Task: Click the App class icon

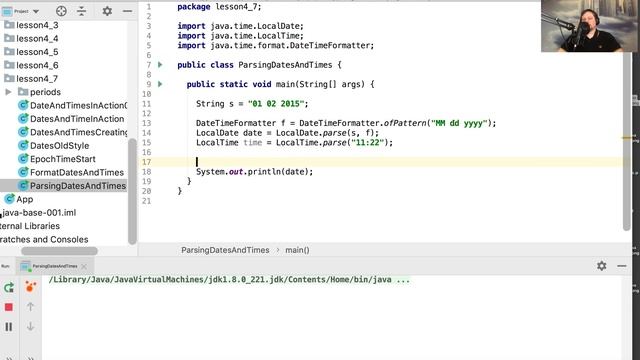Action: (x=9, y=199)
